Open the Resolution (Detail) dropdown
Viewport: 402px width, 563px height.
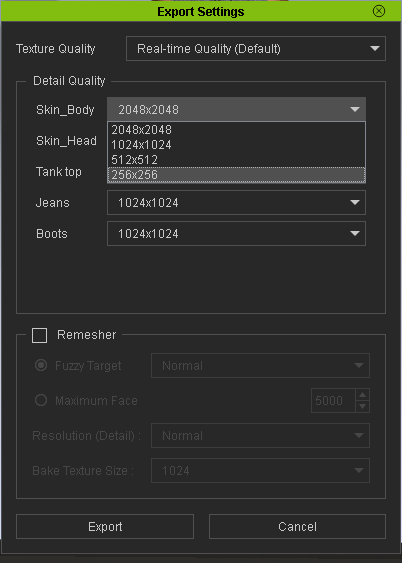(260, 436)
